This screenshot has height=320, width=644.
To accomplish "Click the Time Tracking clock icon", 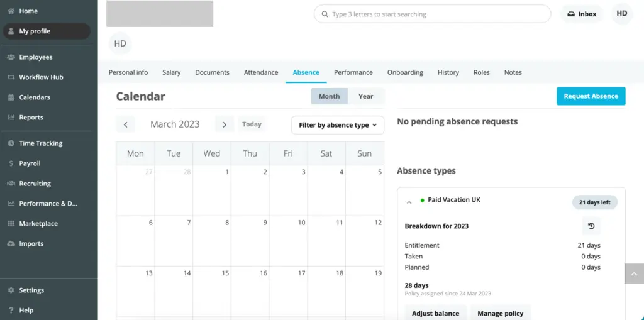I will 11,143.
